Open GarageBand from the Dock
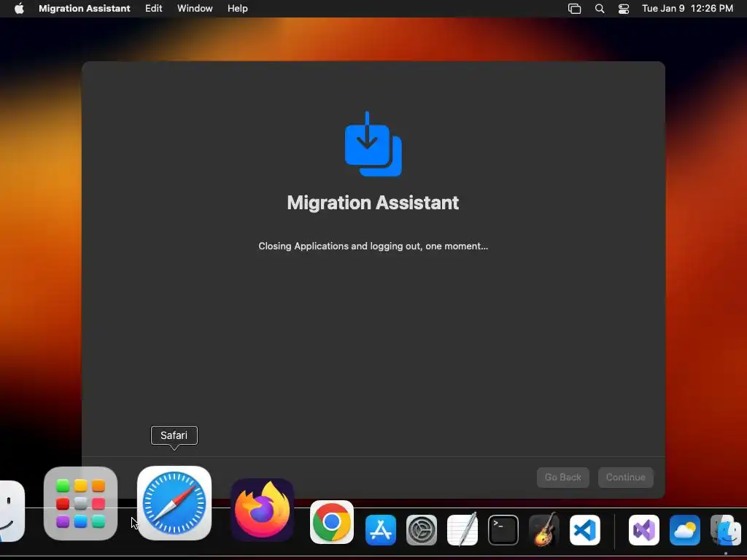The width and height of the screenshot is (747, 560). point(544,529)
